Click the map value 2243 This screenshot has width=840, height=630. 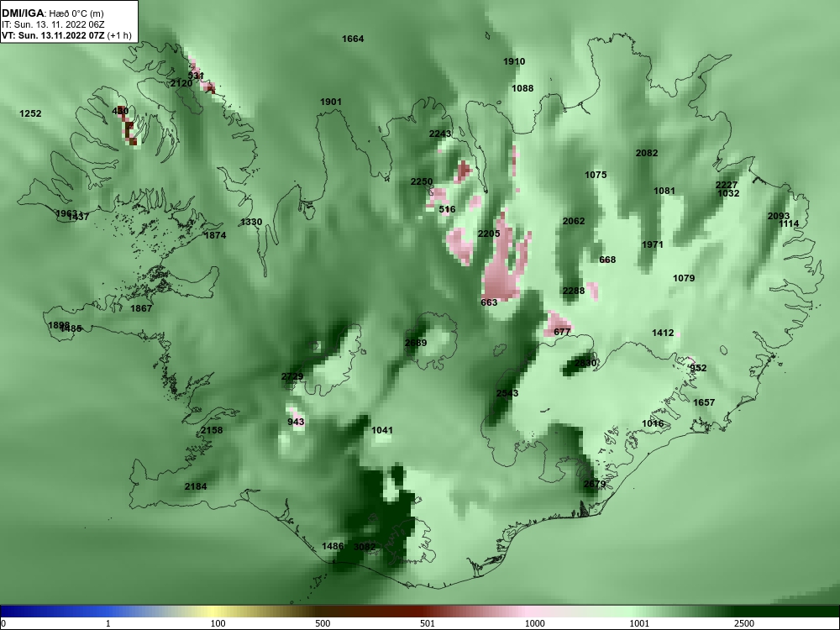click(440, 134)
